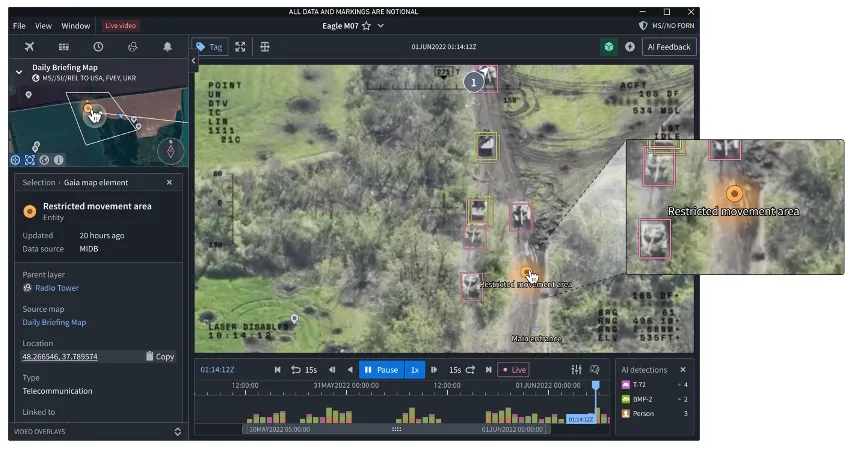This screenshot has height=450, width=850.
Task: Open the timeline filter settings sliders icon
Action: tap(576, 370)
